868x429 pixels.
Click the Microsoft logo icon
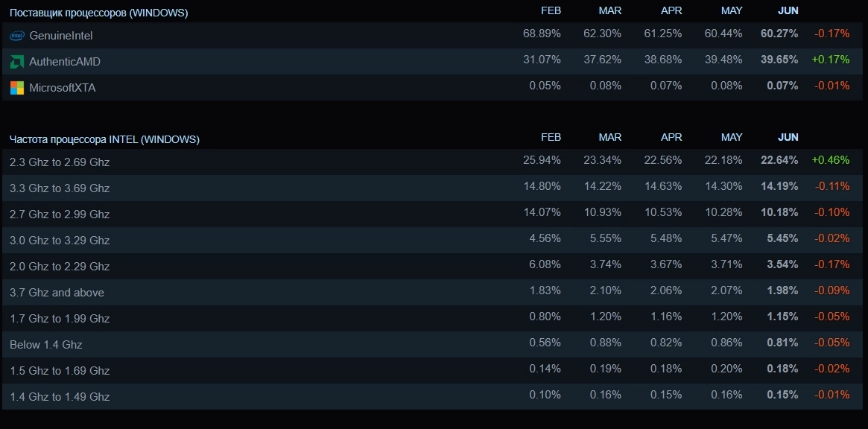pyautogui.click(x=16, y=88)
